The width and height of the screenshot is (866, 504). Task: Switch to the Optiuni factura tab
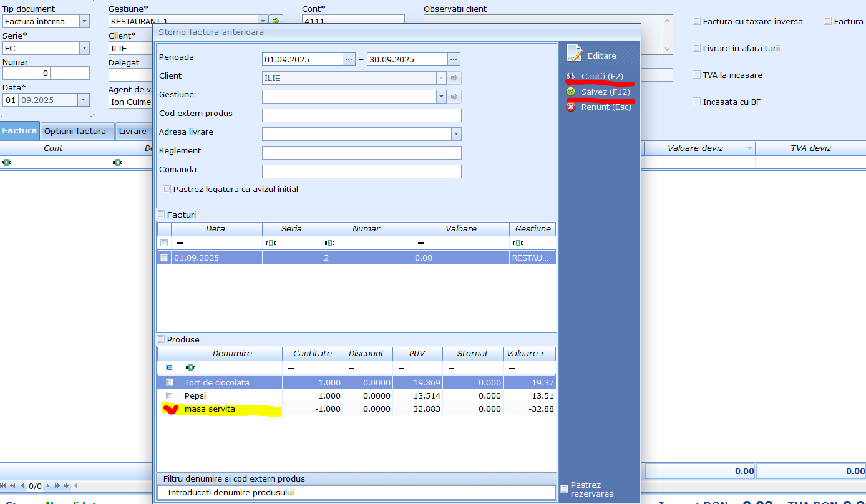click(x=75, y=131)
